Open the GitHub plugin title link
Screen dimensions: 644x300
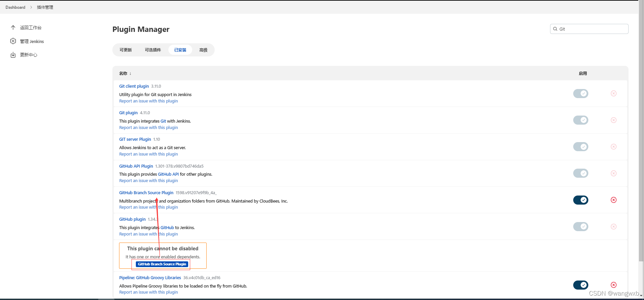tap(132, 219)
